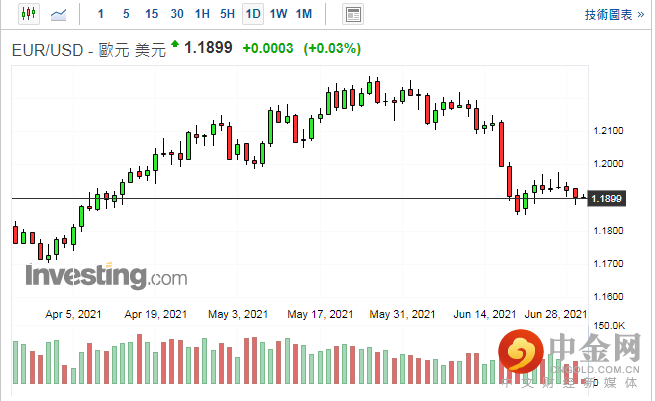
Task: Select the candlestick chart type icon
Action: click(x=25, y=14)
